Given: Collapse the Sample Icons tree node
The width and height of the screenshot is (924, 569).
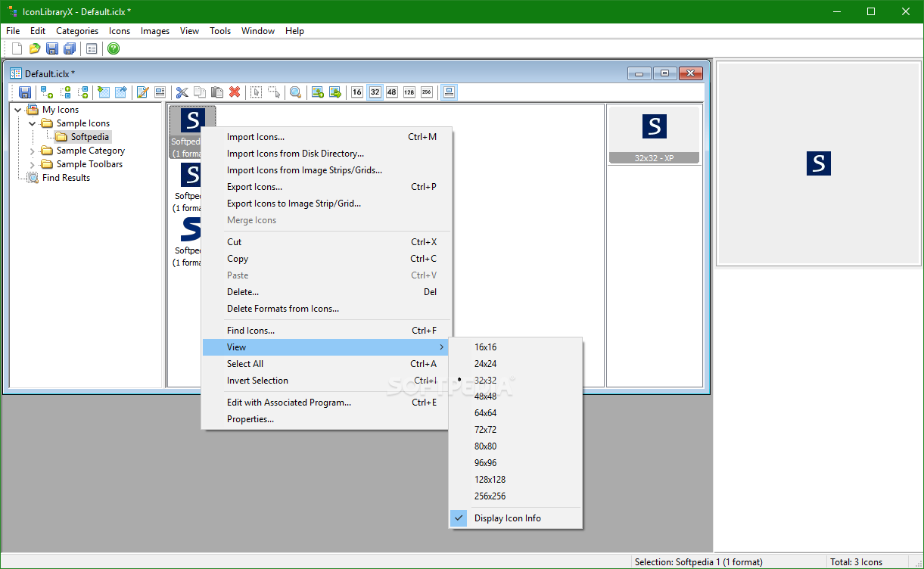Looking at the screenshot, I should coord(33,123).
